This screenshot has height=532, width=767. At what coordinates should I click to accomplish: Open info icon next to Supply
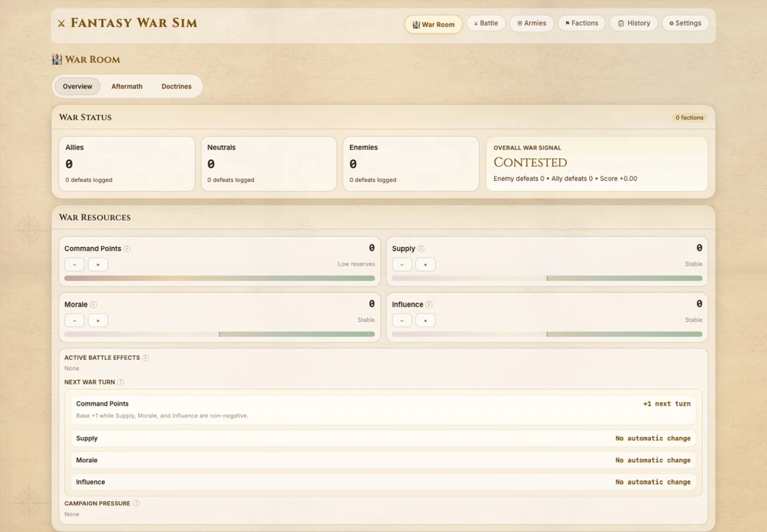[421, 249]
